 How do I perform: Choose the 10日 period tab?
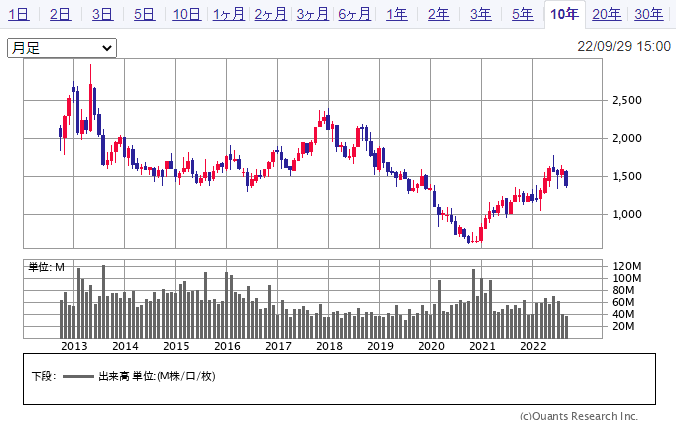tap(187, 14)
